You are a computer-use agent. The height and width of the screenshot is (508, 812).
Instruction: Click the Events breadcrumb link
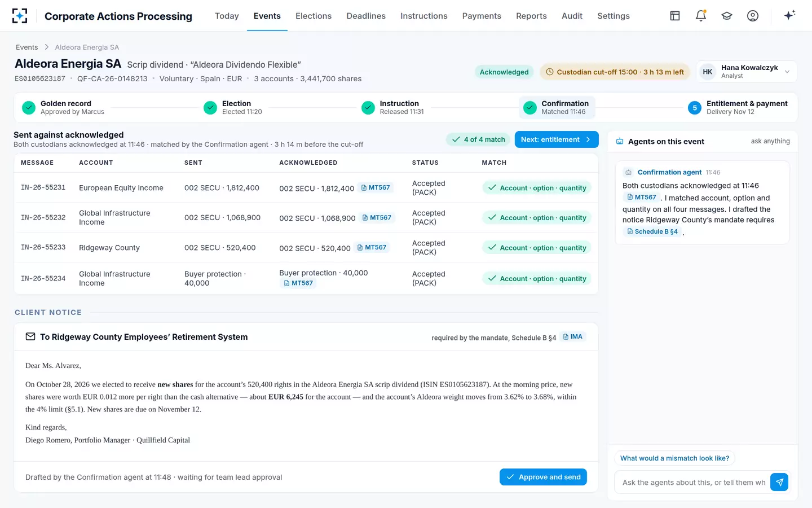pyautogui.click(x=27, y=47)
